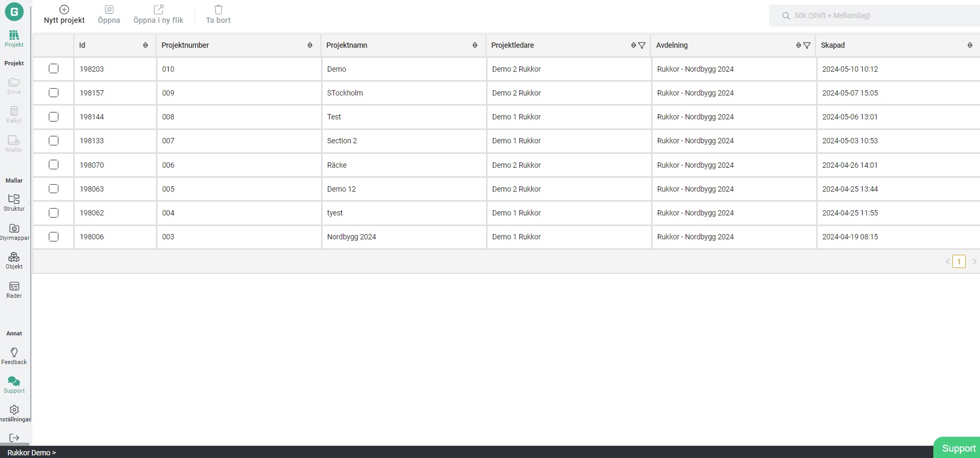Open the Projekt sidebar section
The width and height of the screenshot is (980, 458).
coord(14,39)
